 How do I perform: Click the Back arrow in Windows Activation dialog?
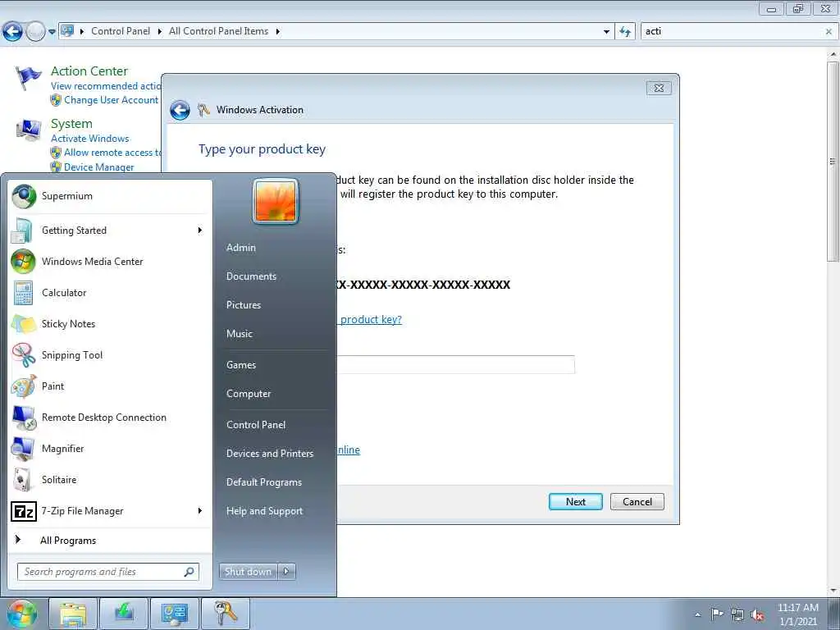pyautogui.click(x=180, y=111)
